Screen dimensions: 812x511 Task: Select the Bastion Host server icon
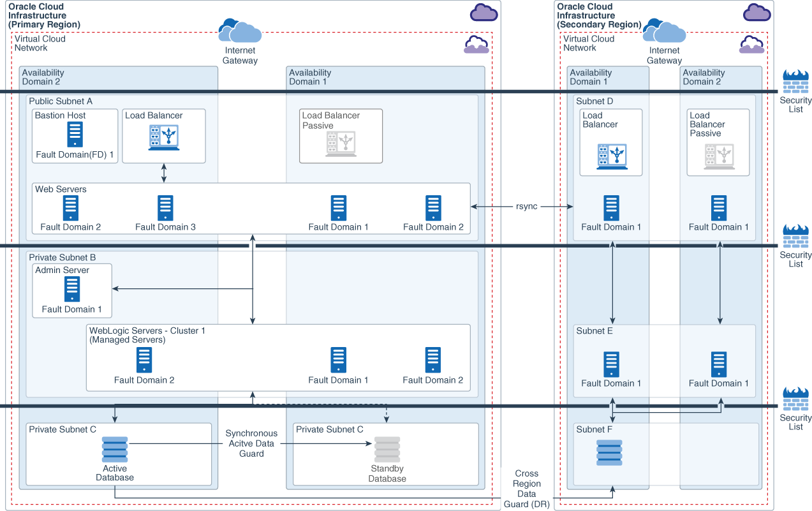click(75, 134)
